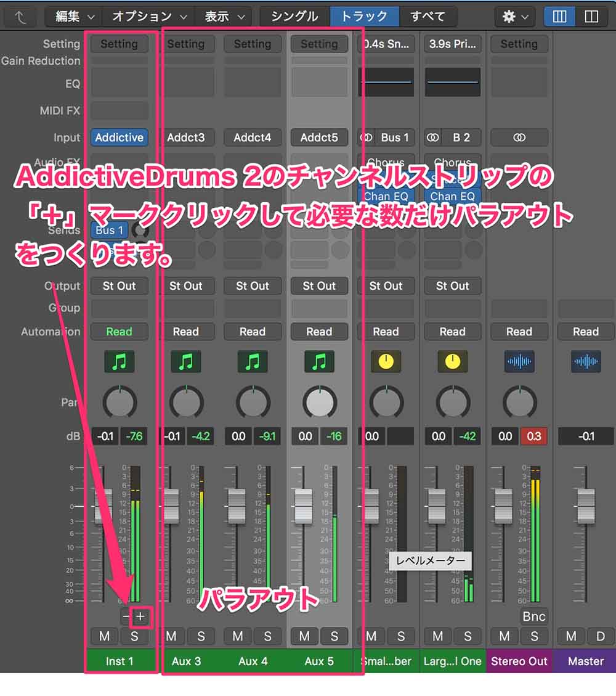Click the Inst 1 green music note icon

[x=120, y=362]
